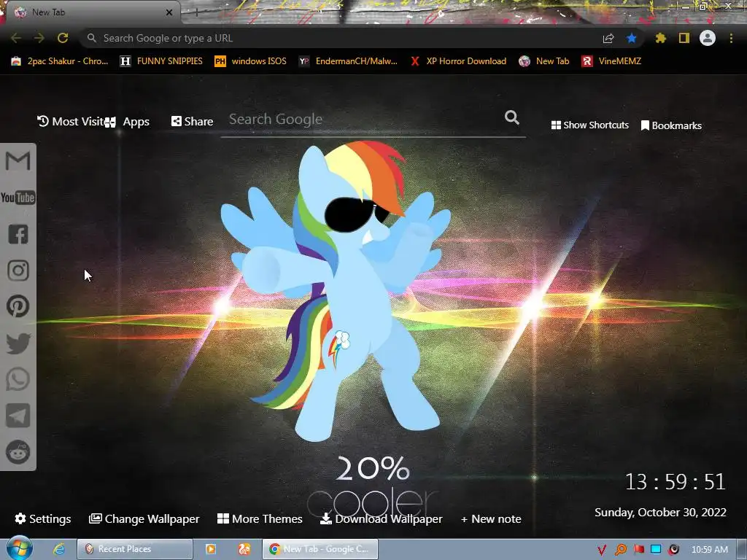Open Gmail from the sidebar

[x=18, y=161]
